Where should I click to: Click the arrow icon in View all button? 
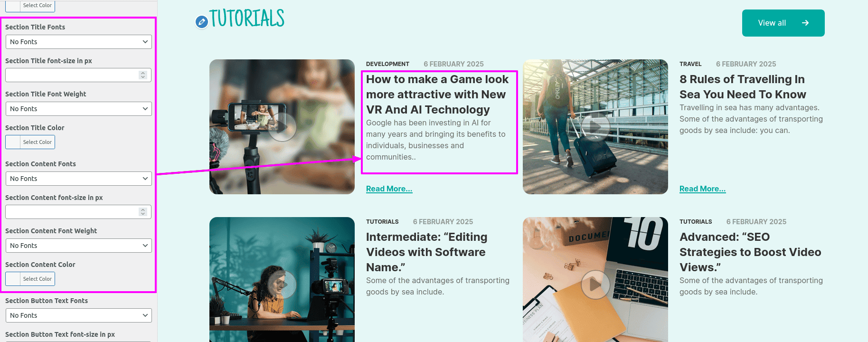pyautogui.click(x=805, y=23)
